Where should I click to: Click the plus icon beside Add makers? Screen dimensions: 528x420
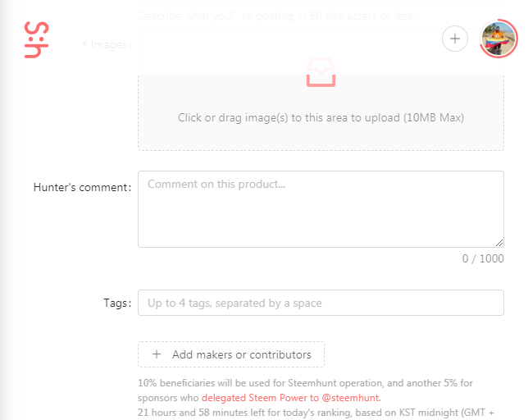click(157, 354)
